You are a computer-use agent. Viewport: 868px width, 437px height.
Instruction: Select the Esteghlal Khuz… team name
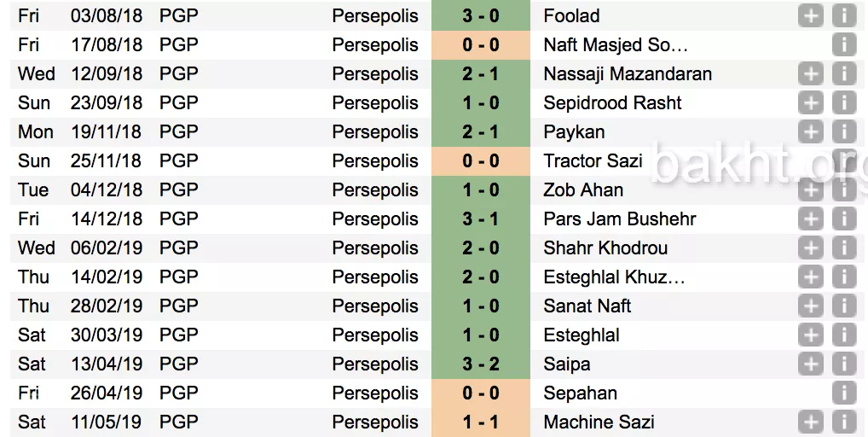coord(614,277)
